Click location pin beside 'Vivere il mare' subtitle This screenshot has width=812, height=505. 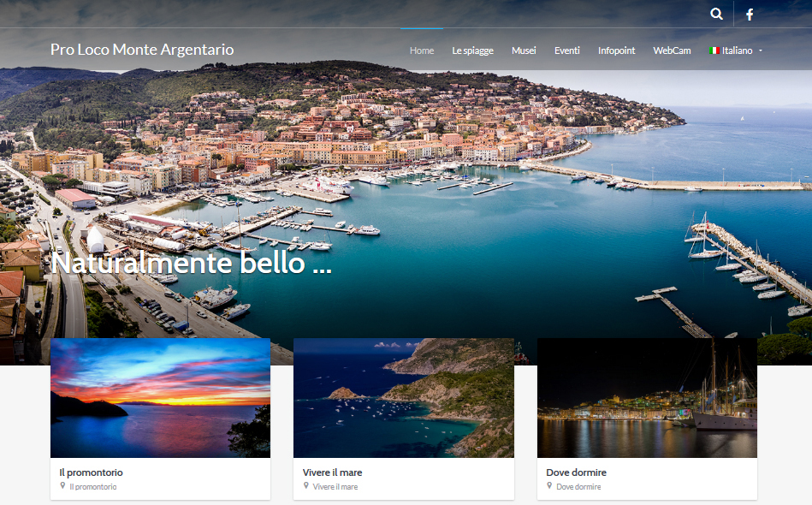(306, 486)
